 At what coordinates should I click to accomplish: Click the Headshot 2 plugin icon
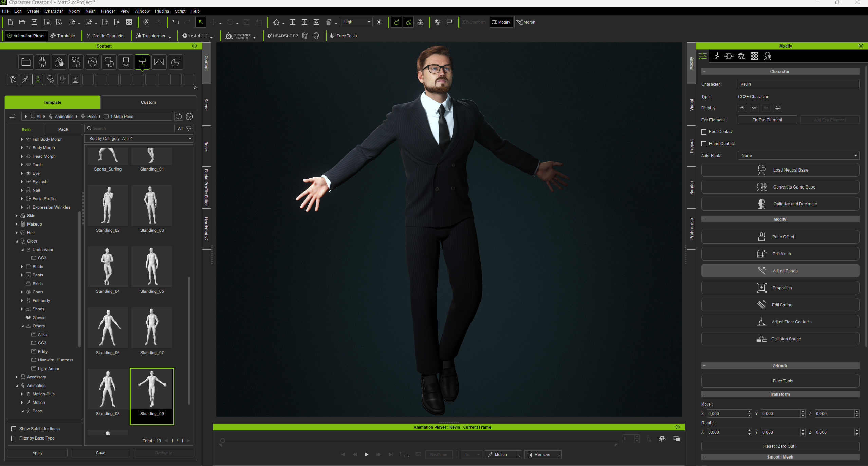click(283, 36)
